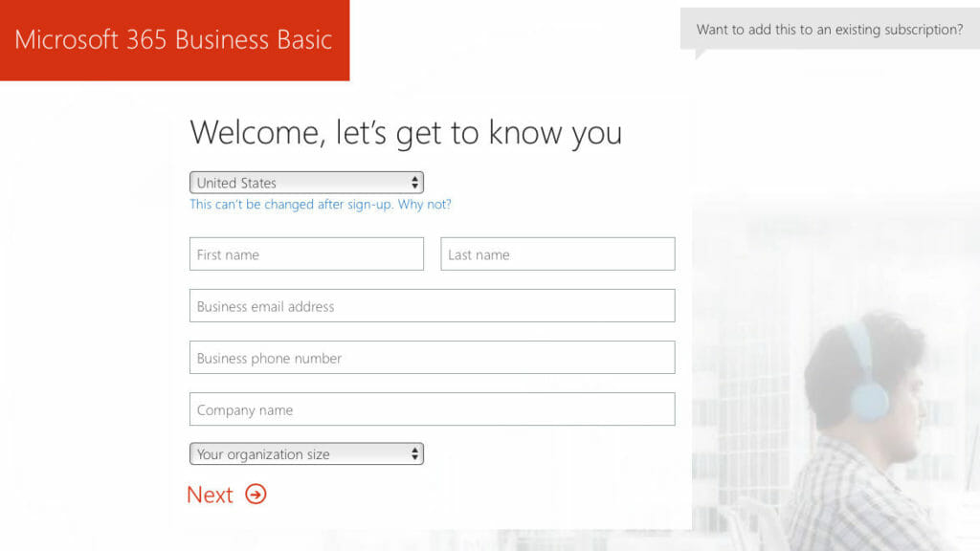Viewport: 980px width, 551px height.
Task: Click the Next button to continue
Action: (x=226, y=496)
